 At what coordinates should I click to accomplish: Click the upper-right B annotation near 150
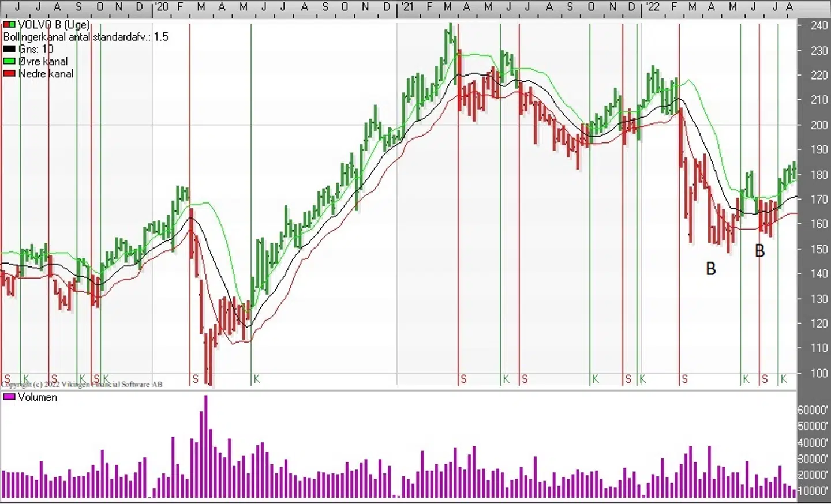(760, 251)
